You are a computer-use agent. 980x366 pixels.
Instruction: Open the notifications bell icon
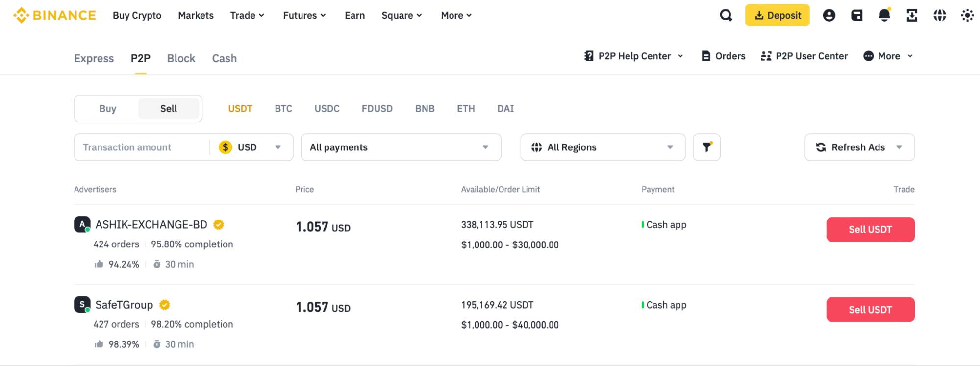(884, 15)
